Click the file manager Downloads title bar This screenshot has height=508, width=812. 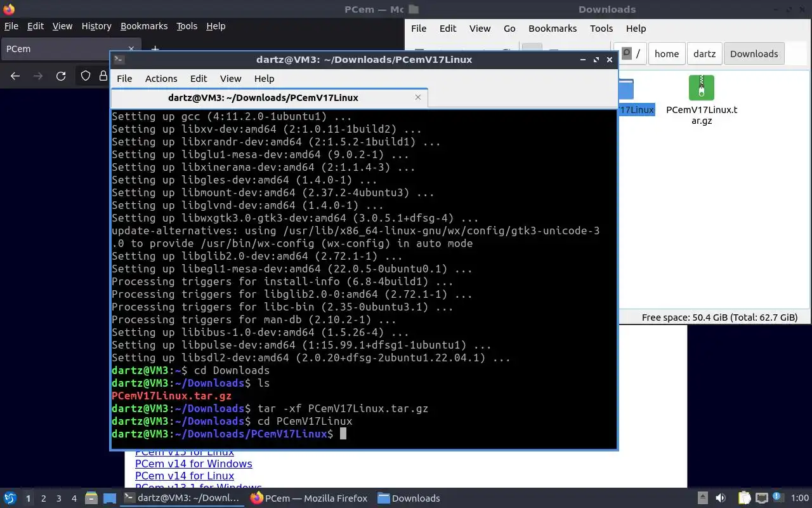pyautogui.click(x=607, y=9)
